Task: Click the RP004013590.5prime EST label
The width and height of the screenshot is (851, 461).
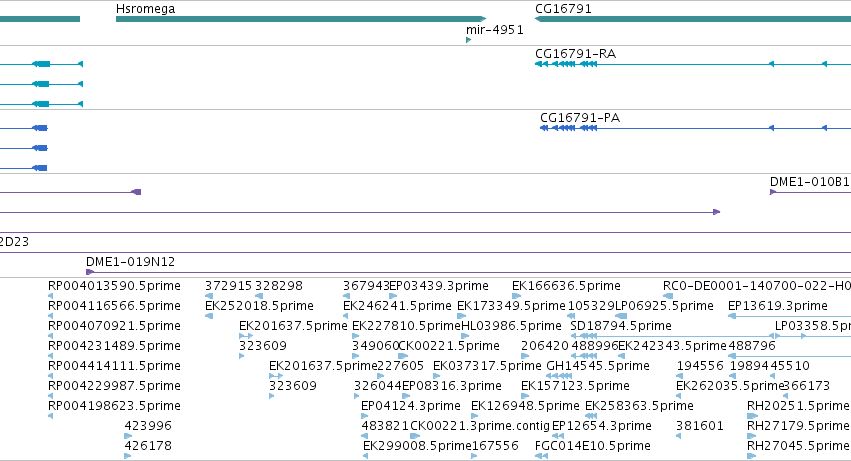Action: pos(114,286)
